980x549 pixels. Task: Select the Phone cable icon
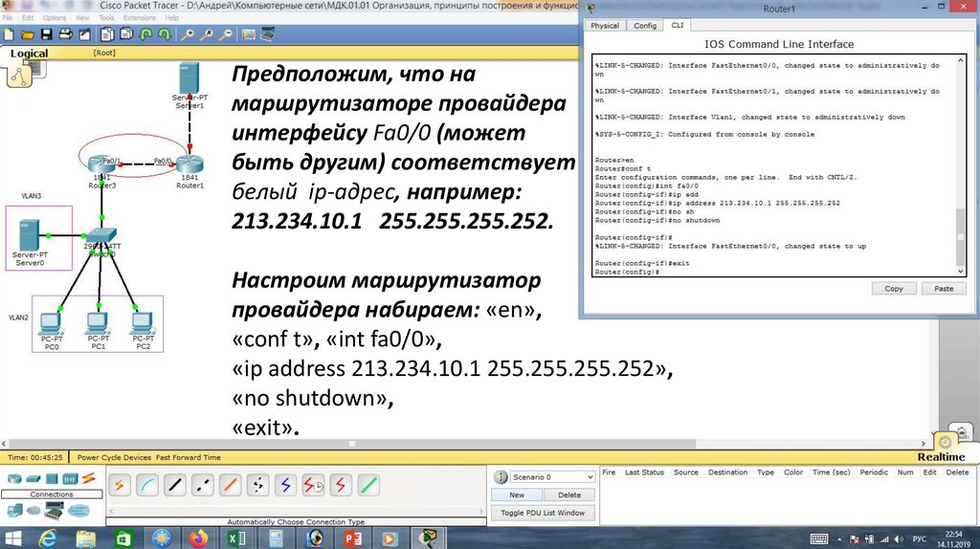pos(257,485)
